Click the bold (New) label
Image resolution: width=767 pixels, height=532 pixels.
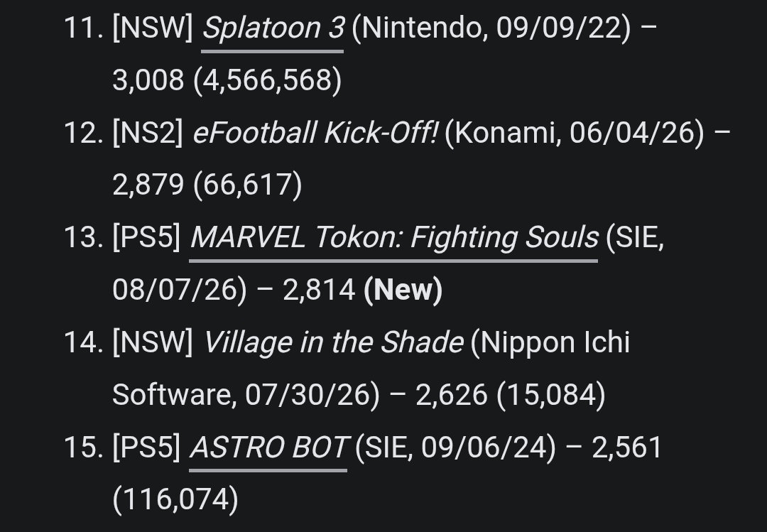(403, 290)
